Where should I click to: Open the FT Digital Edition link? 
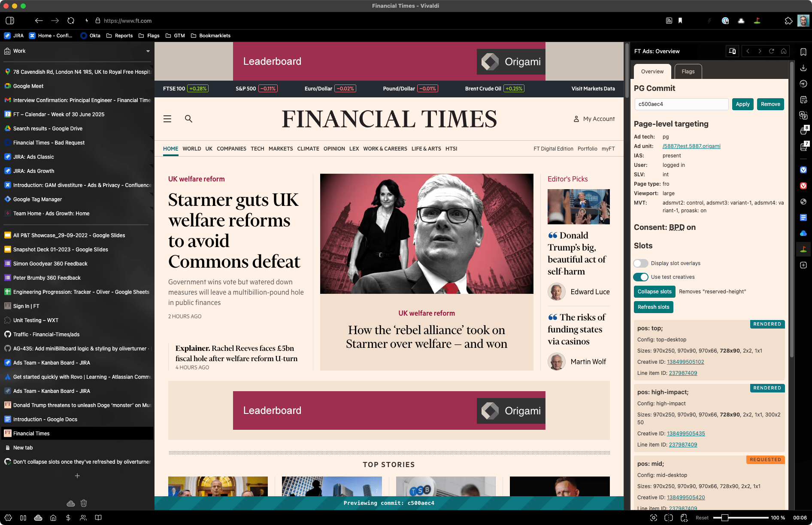coord(553,149)
